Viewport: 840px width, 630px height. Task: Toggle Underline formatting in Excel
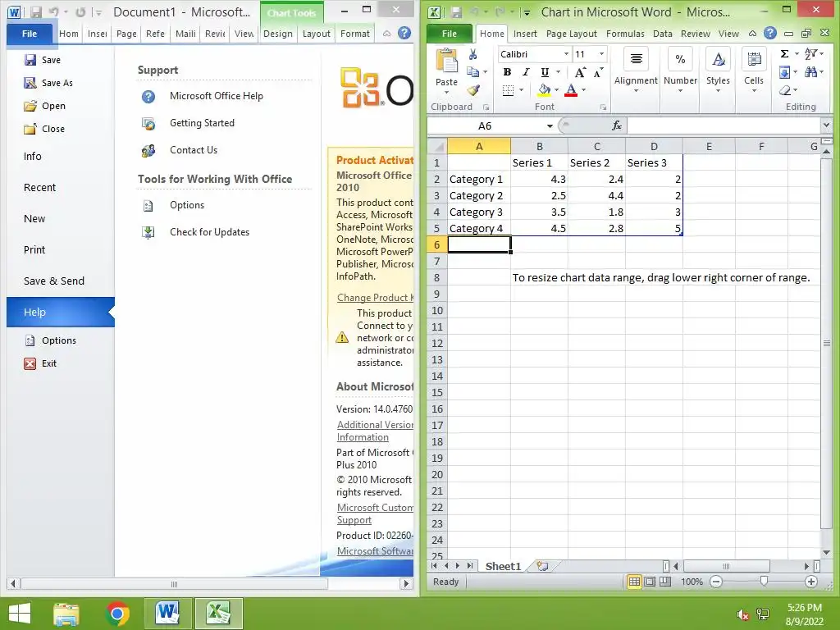545,72
